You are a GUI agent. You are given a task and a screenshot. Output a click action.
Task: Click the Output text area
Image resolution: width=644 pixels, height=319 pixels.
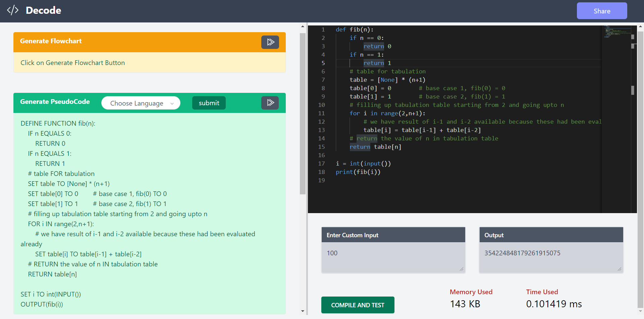point(551,257)
